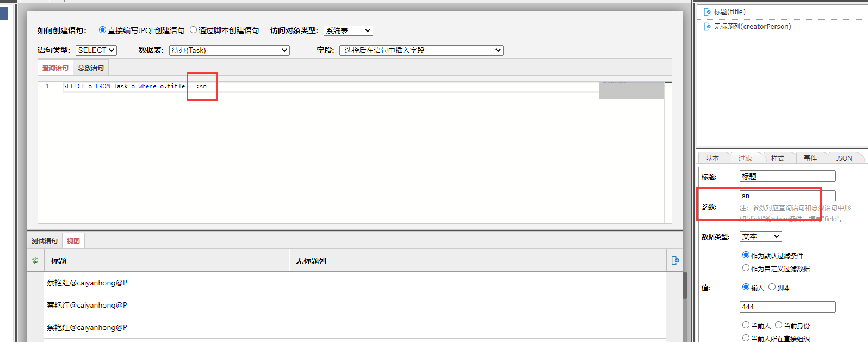Switch to 查询语句 tab
Image resolution: width=868 pixels, height=342 pixels.
click(55, 68)
